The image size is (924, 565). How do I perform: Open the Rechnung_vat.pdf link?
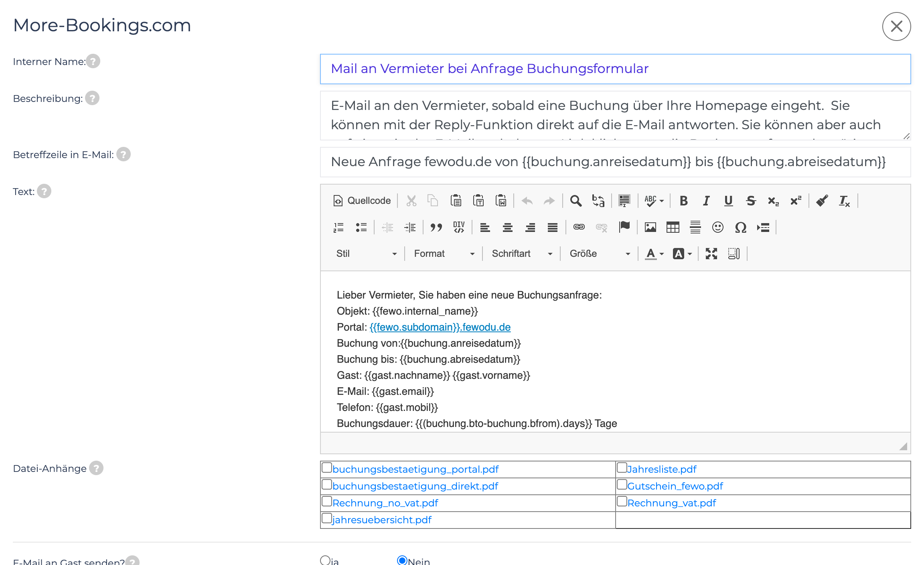(x=672, y=503)
